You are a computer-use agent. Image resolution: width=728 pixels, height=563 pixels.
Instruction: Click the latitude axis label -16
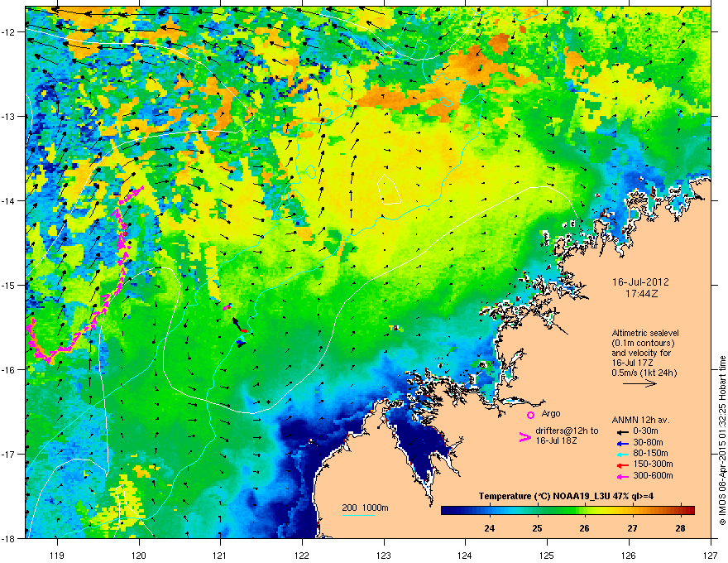pyautogui.click(x=9, y=369)
